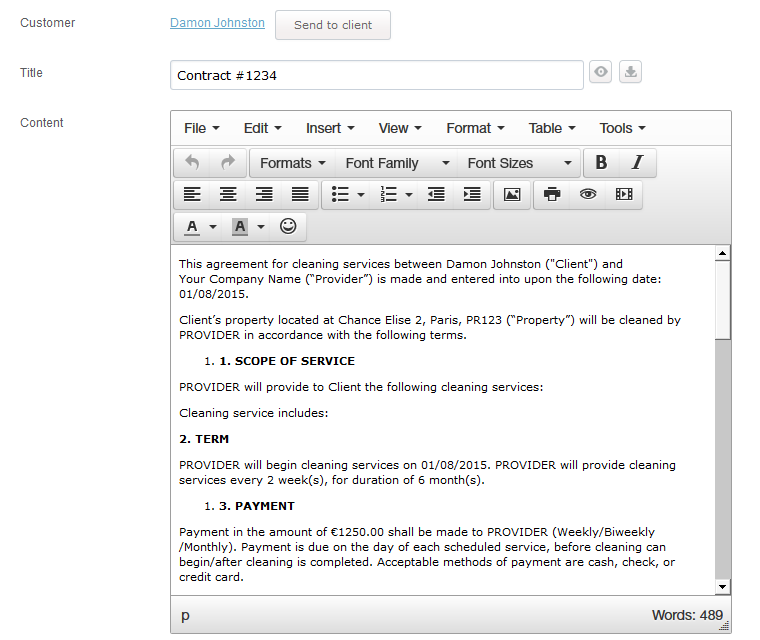Insert media video icon
760x640 pixels.
(624, 194)
